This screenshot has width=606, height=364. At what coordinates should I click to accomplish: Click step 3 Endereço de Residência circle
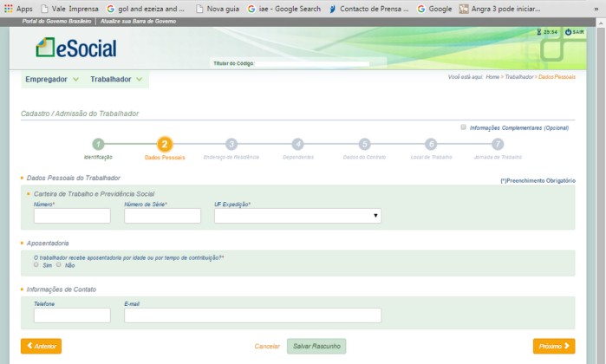tap(231, 145)
